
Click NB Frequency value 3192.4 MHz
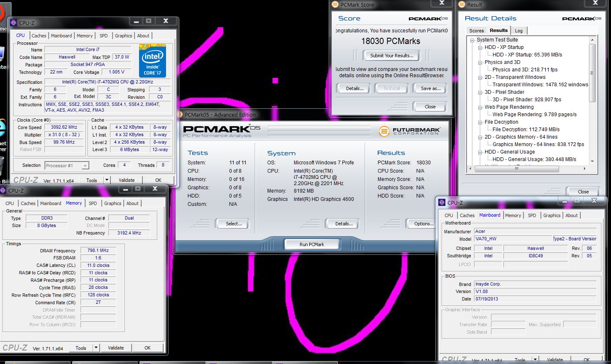pos(129,233)
